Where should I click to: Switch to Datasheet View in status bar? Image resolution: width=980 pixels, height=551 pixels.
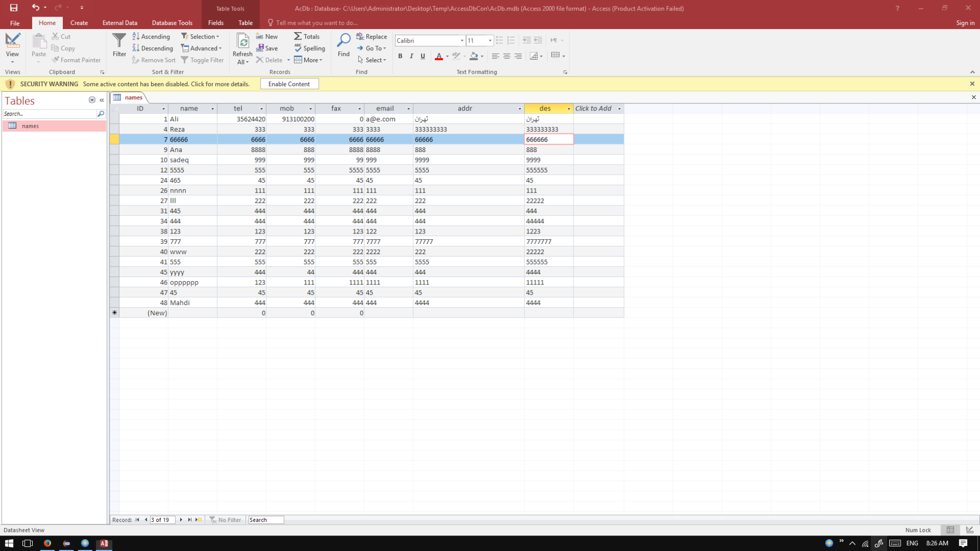[x=950, y=530]
